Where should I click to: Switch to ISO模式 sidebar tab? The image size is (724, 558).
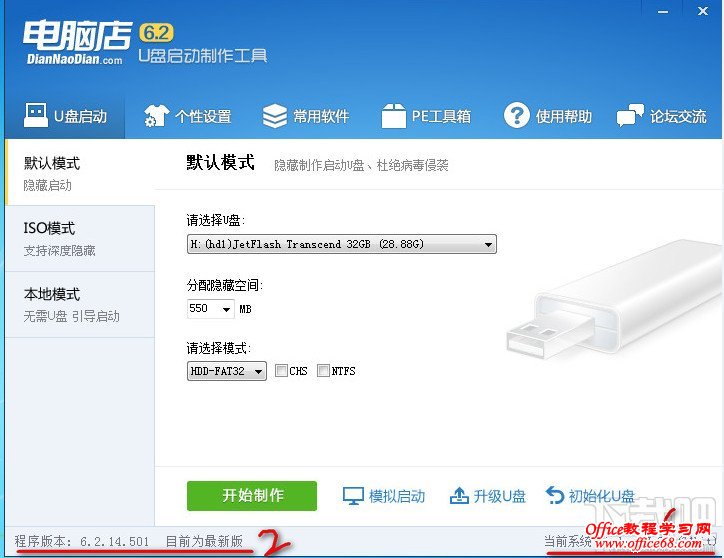[x=79, y=239]
